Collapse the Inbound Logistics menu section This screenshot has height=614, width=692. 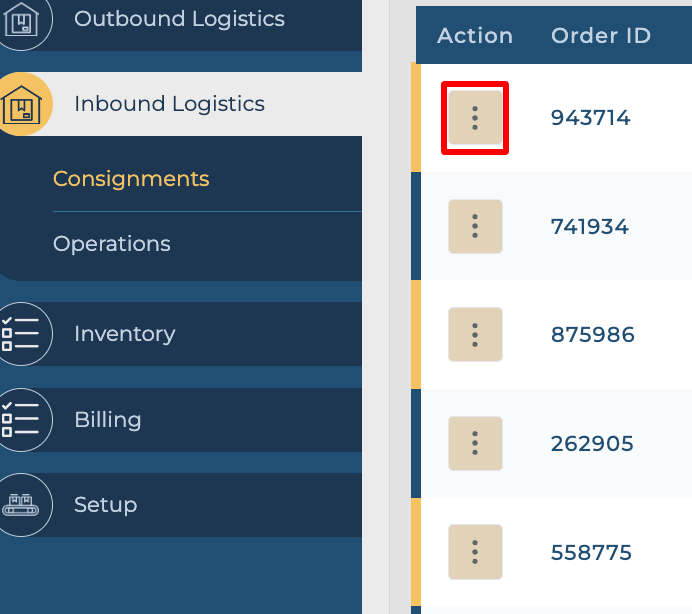click(169, 104)
